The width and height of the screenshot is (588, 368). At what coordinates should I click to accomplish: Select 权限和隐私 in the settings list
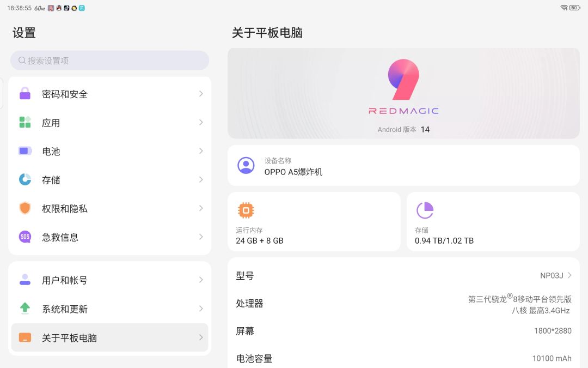109,208
